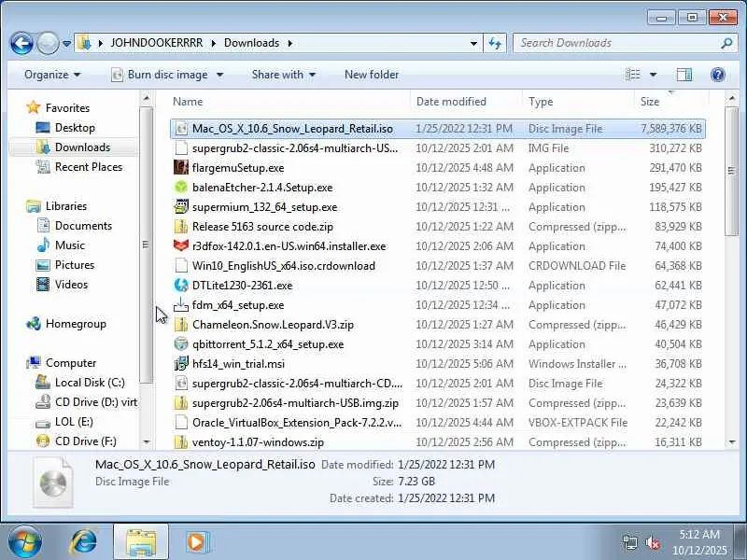Open the Help question mark icon

coord(717,75)
